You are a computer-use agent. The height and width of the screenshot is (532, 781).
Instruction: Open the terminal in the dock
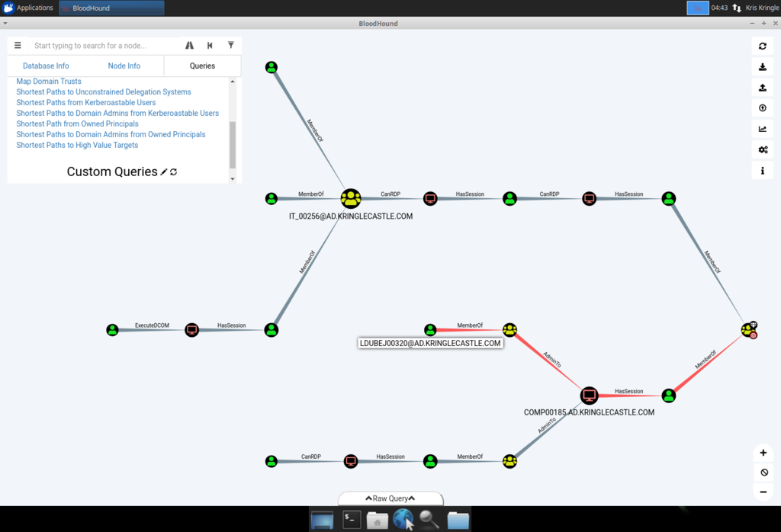[351, 520]
